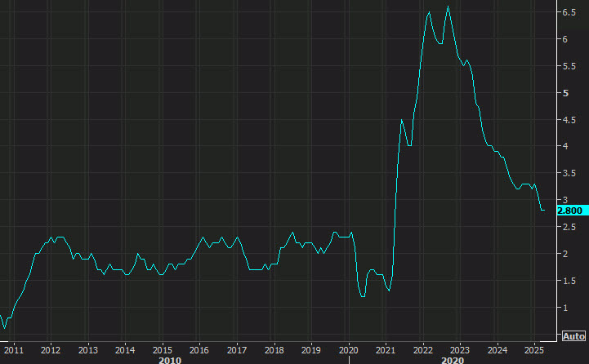Click the 1.5 y-axis label
The height and width of the screenshot is (364, 589).
[x=569, y=280]
